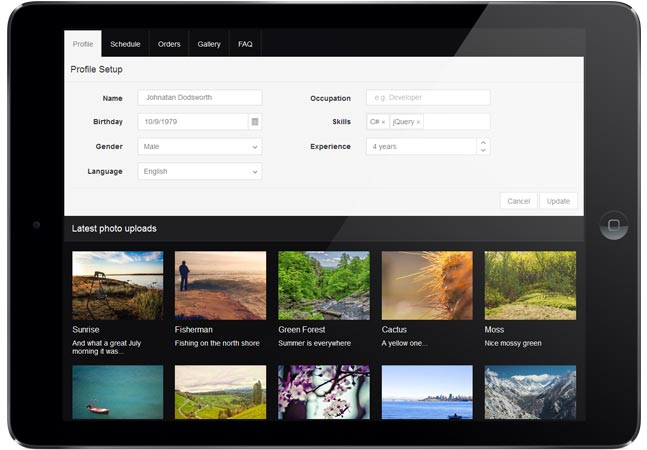This screenshot has height=450, width=647.
Task: Click the empty space in the Skills field
Action: coord(456,122)
